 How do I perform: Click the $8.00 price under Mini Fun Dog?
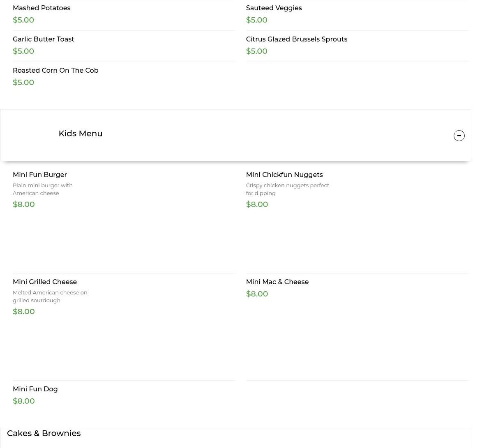pos(24,401)
